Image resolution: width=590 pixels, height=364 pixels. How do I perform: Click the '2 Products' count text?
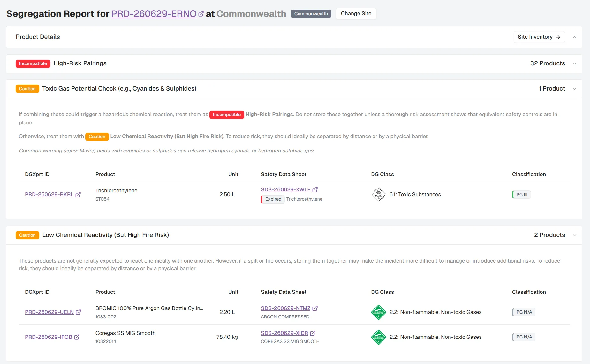(549, 235)
